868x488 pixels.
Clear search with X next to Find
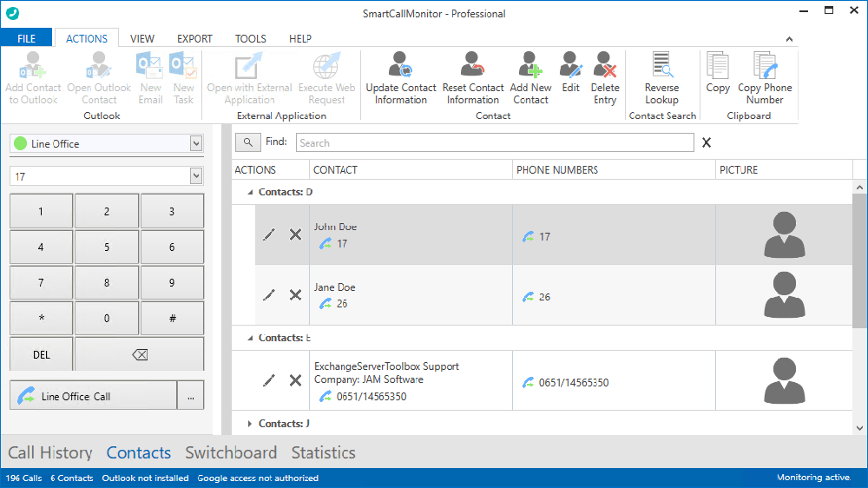point(707,142)
